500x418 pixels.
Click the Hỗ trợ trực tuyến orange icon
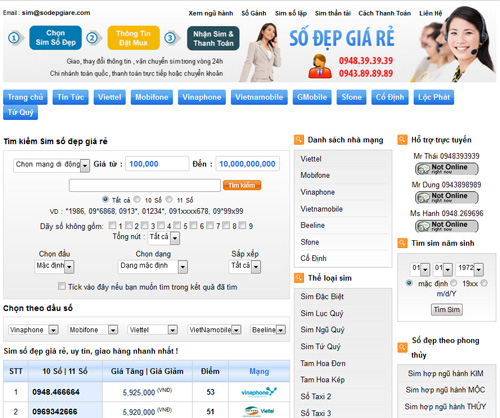(x=402, y=140)
